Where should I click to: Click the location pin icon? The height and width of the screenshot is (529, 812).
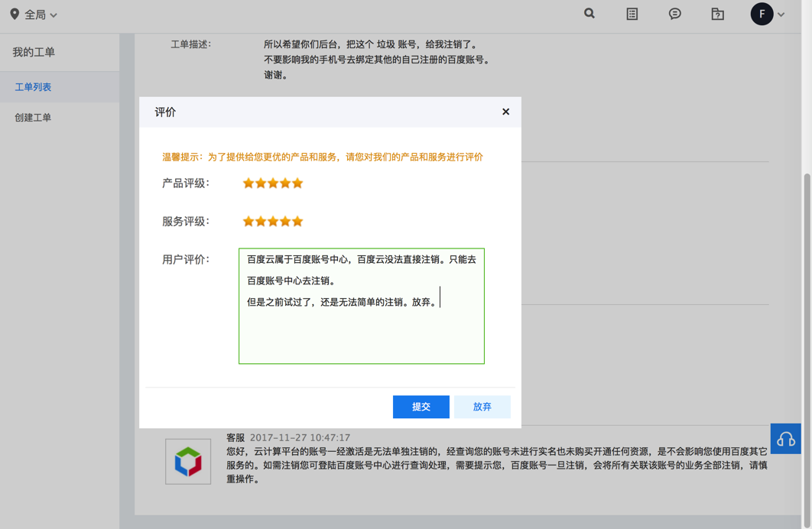click(15, 15)
